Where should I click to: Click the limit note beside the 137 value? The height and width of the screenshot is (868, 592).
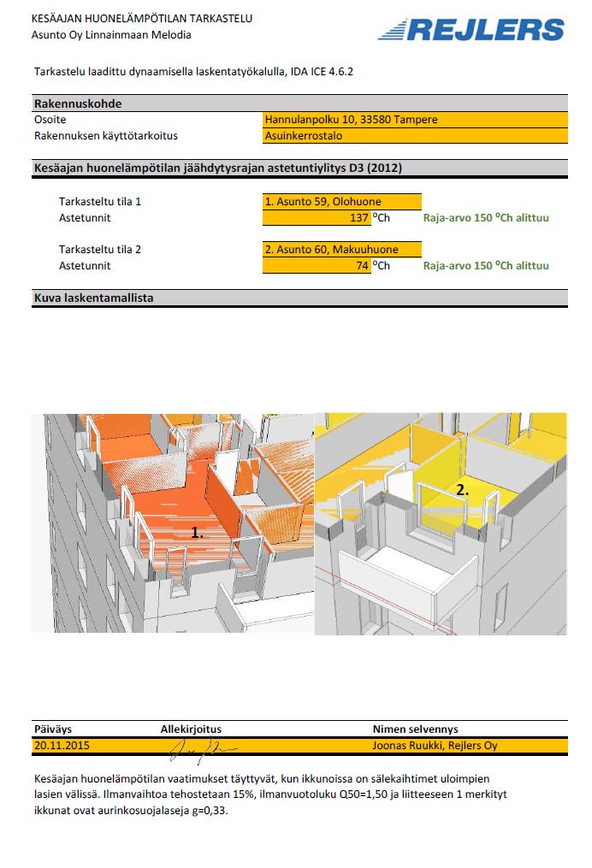[x=486, y=218]
